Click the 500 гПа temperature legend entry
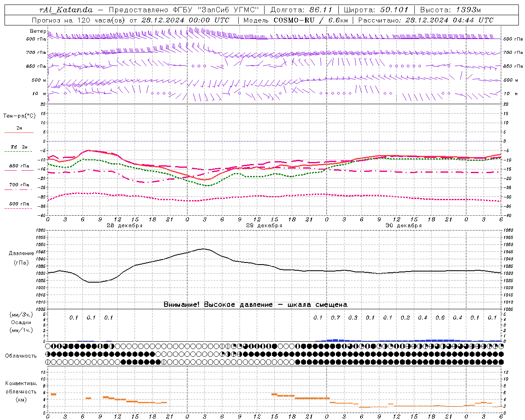 19,204
